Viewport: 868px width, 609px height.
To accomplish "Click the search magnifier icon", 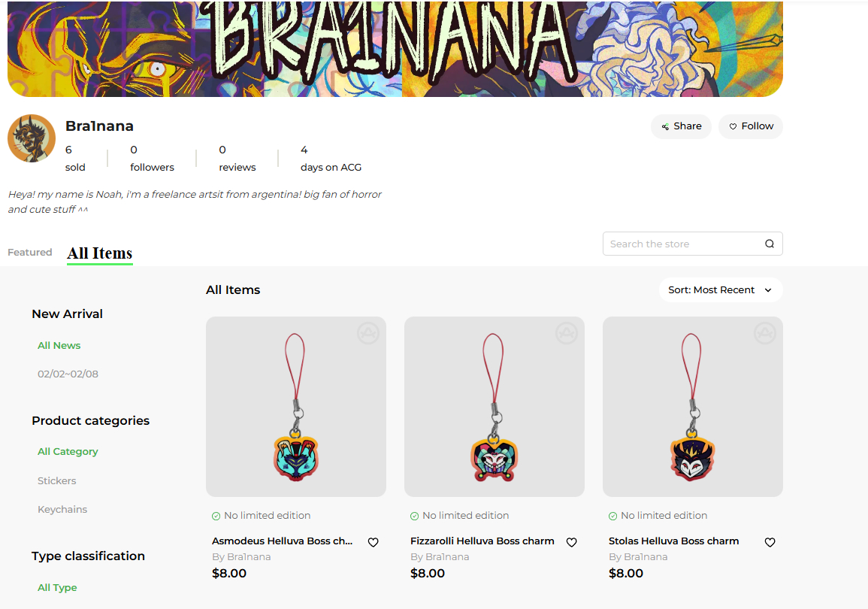I will (x=770, y=244).
